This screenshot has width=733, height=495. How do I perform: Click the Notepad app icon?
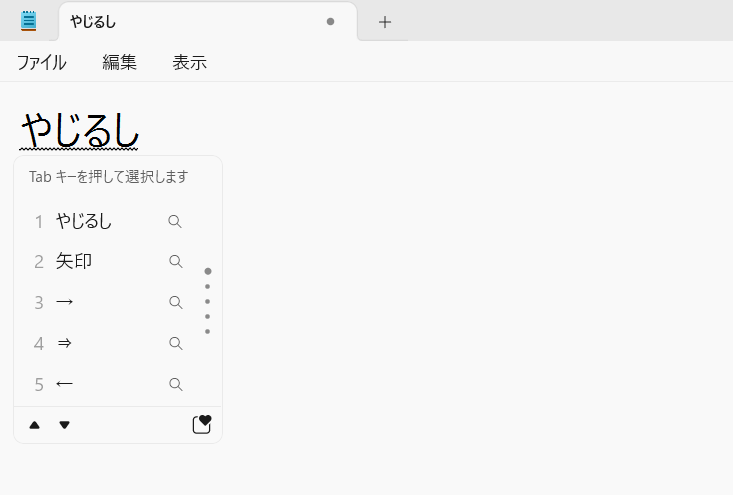(29, 21)
